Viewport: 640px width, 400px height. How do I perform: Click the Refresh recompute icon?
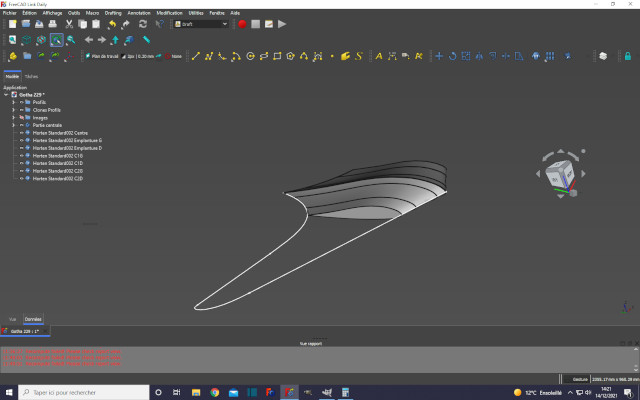[x=143, y=24]
